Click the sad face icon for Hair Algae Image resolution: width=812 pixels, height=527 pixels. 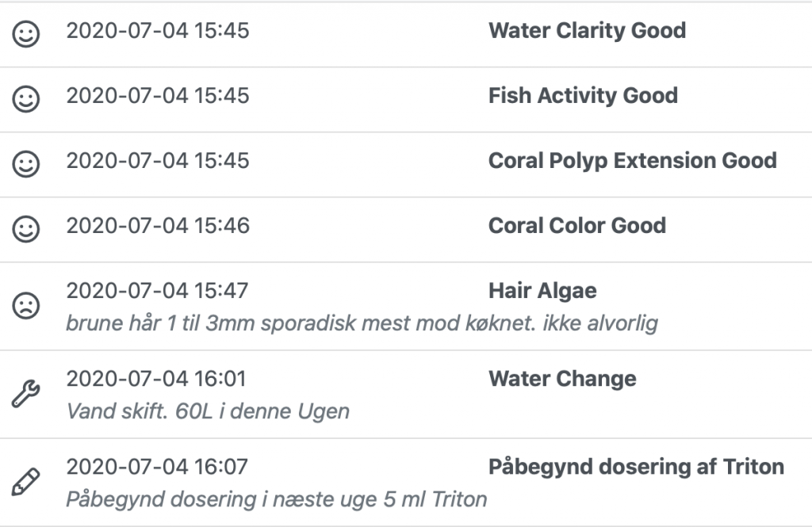pyautogui.click(x=26, y=306)
